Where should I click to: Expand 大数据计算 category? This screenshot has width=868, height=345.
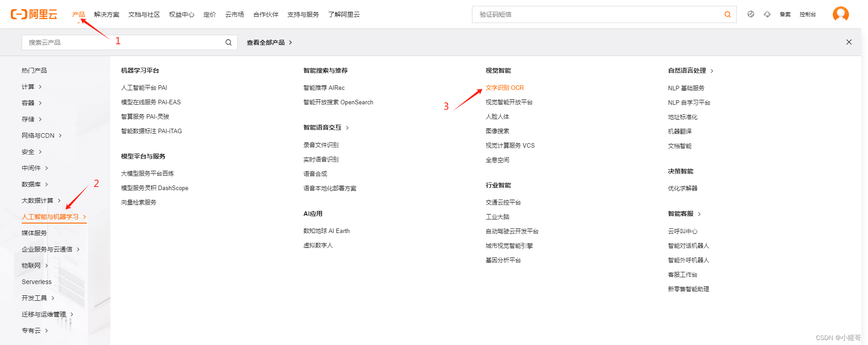(x=41, y=200)
